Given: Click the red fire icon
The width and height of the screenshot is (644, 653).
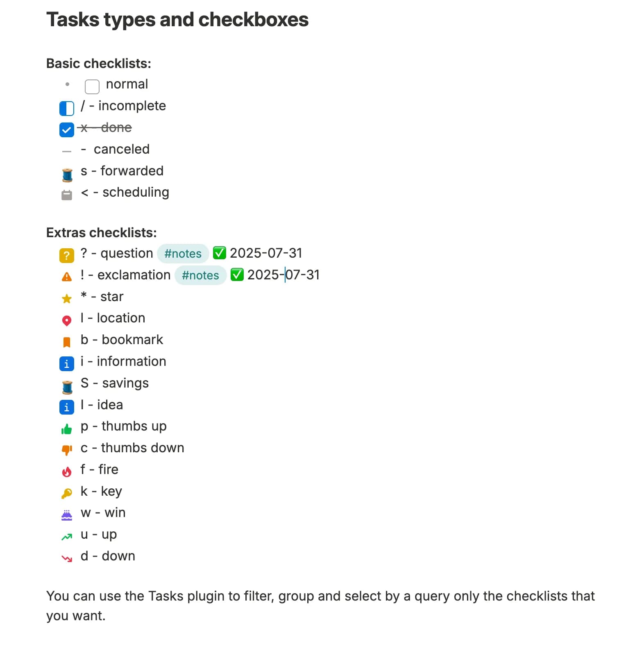Looking at the screenshot, I should (x=67, y=472).
